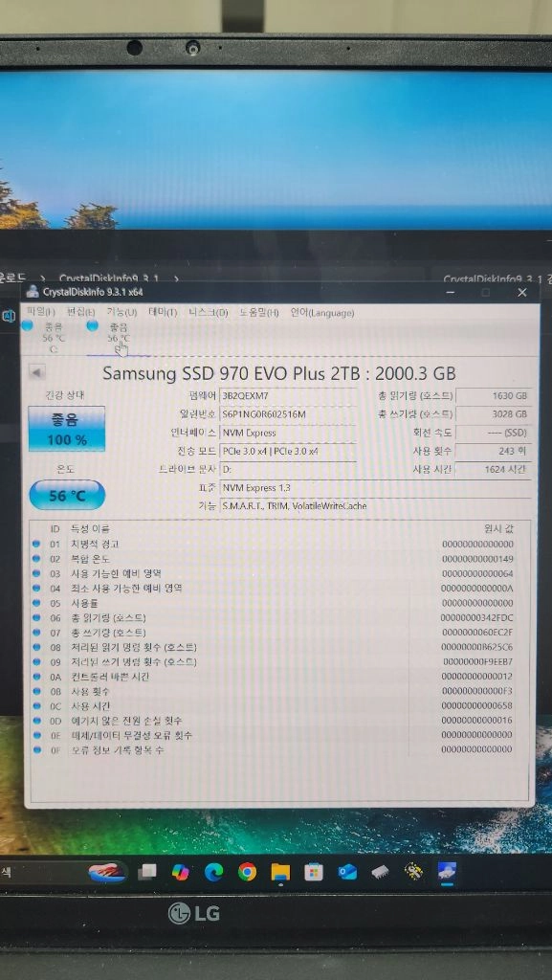Click the 56 °C temperature button

click(x=67, y=496)
